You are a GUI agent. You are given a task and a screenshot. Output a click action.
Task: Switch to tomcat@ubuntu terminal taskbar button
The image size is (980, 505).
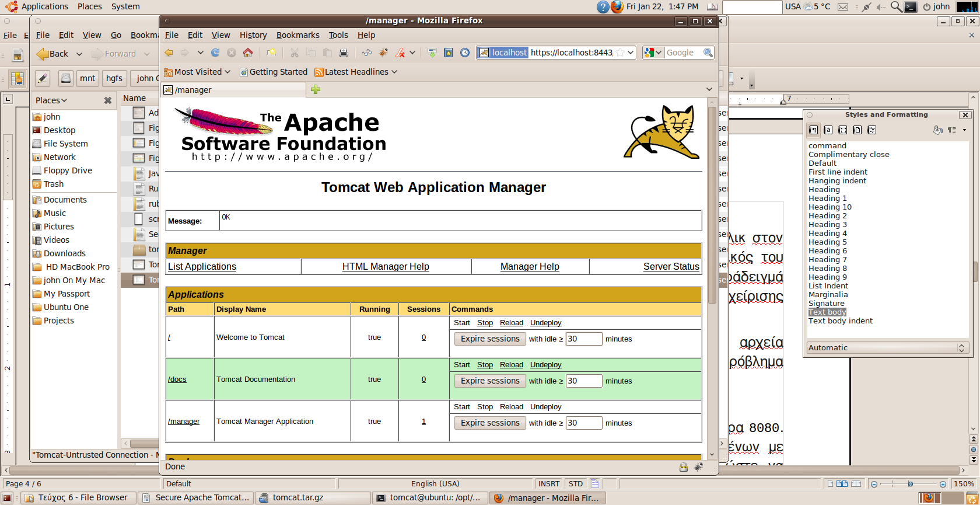(429, 498)
